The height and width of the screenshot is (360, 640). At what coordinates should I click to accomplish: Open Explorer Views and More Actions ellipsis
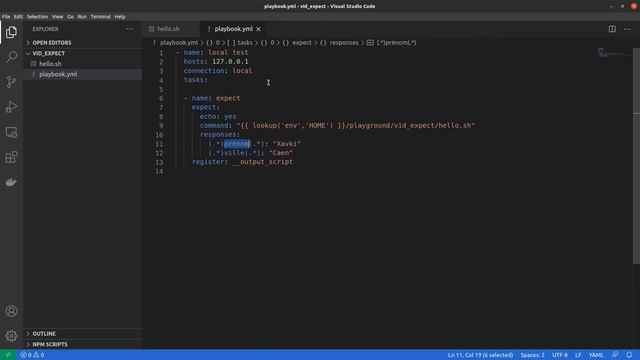pyautogui.click(x=130, y=29)
